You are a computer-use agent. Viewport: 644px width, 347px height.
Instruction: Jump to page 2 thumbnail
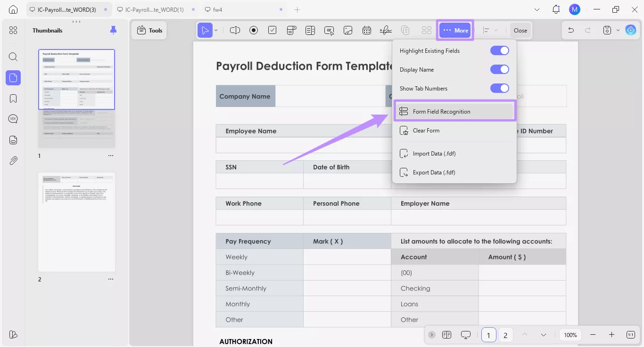(x=76, y=222)
